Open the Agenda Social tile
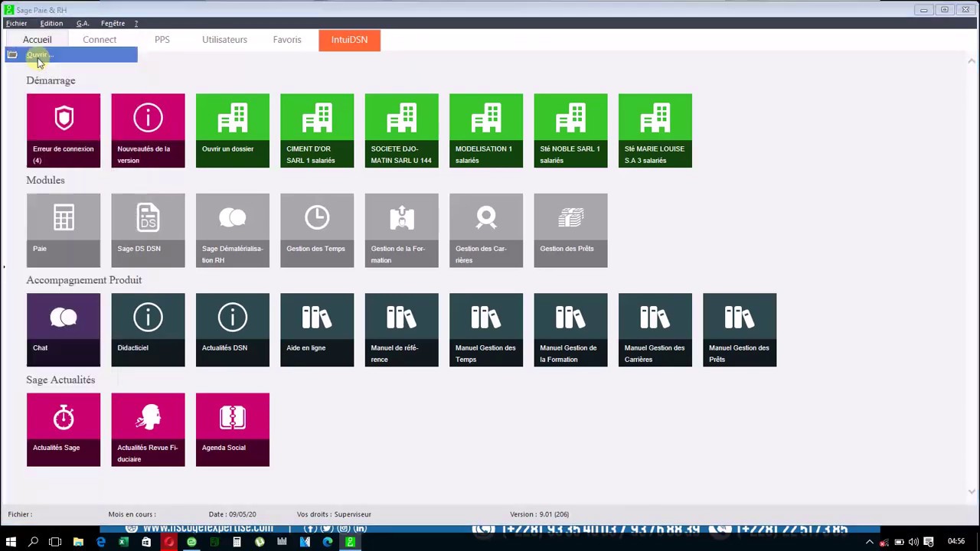 tap(233, 429)
